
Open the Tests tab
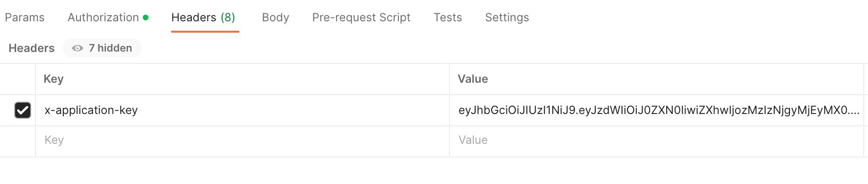pyautogui.click(x=448, y=18)
